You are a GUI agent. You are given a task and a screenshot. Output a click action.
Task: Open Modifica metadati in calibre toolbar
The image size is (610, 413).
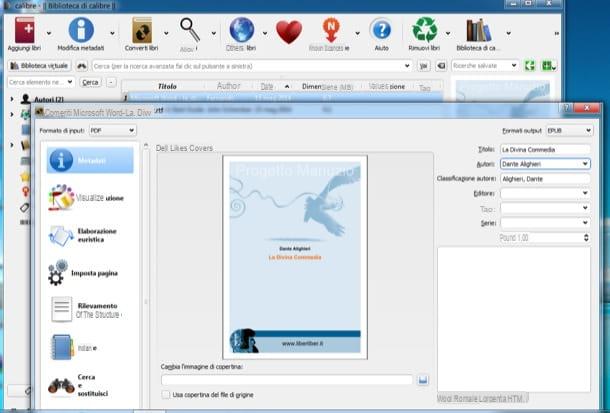tap(81, 30)
